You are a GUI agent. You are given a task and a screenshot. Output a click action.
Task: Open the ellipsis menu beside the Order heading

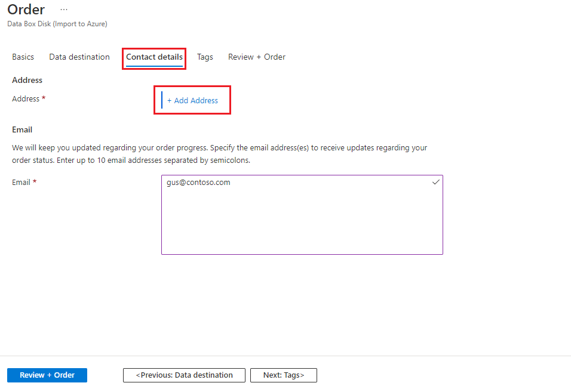64,10
